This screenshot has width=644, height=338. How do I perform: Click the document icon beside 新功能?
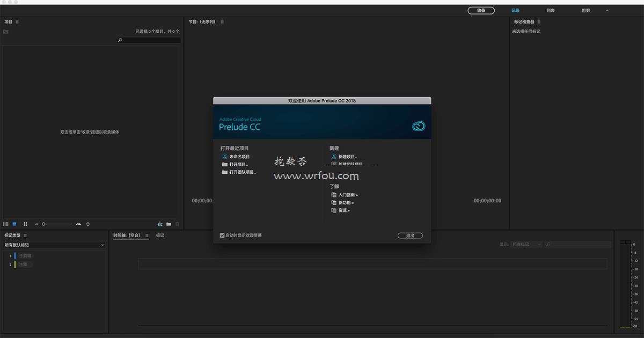[x=334, y=202]
